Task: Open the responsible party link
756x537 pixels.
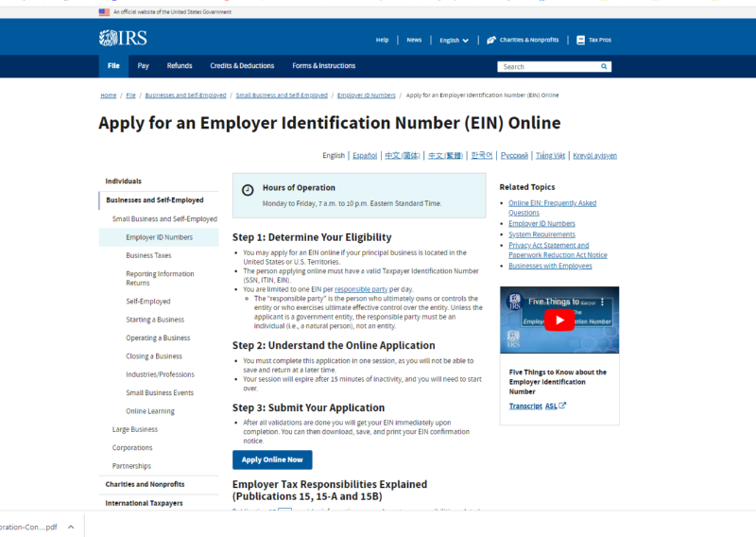Action: click(x=361, y=289)
